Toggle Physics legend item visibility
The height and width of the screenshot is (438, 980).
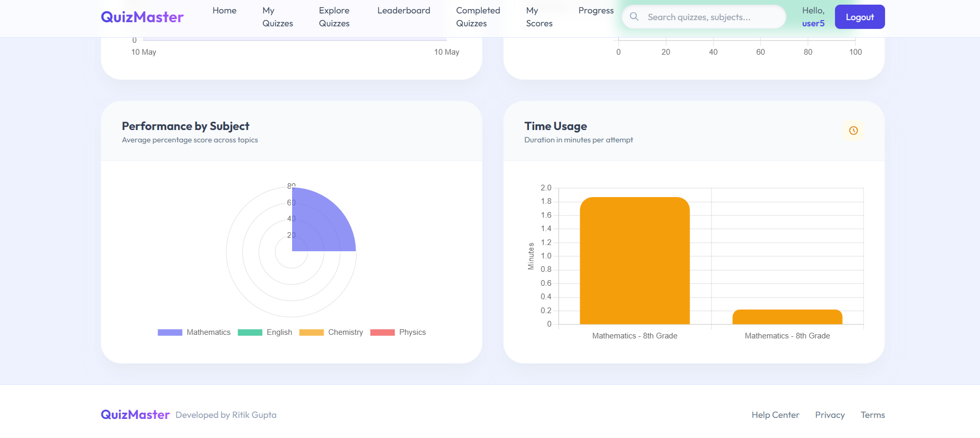pyautogui.click(x=398, y=332)
